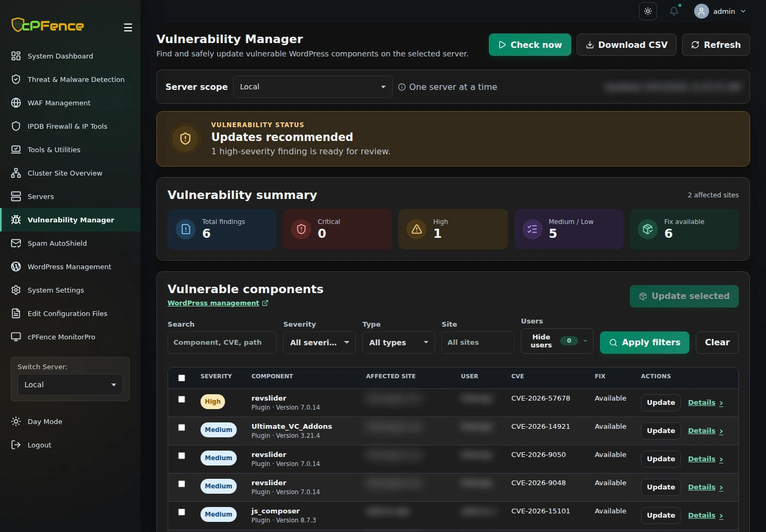Click the cPFence MonitorPro screen icon

point(16,337)
